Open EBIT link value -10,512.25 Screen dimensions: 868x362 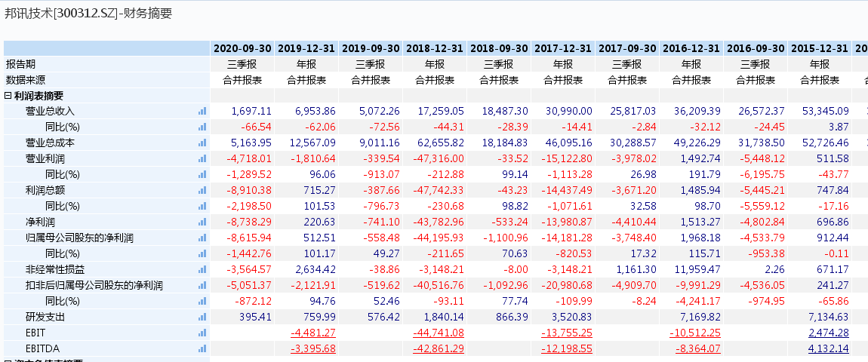point(695,333)
